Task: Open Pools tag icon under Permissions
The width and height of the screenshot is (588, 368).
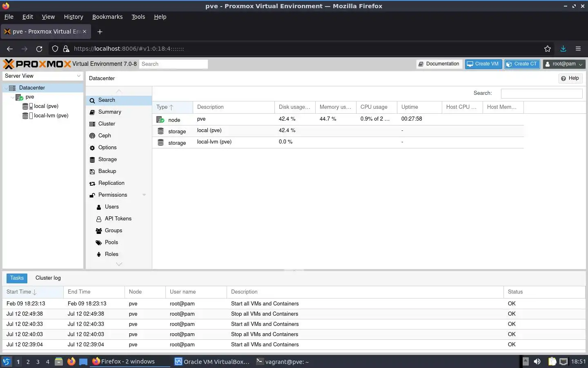Action: pyautogui.click(x=99, y=242)
